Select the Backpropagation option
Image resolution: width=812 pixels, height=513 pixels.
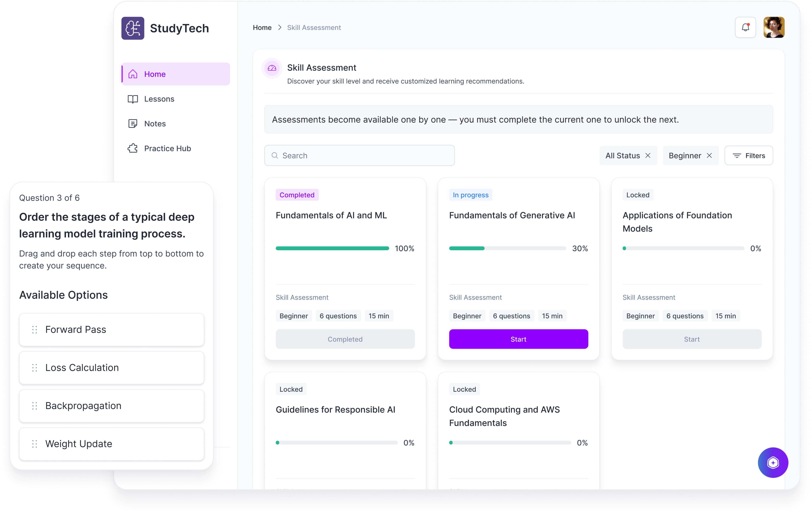(x=112, y=406)
